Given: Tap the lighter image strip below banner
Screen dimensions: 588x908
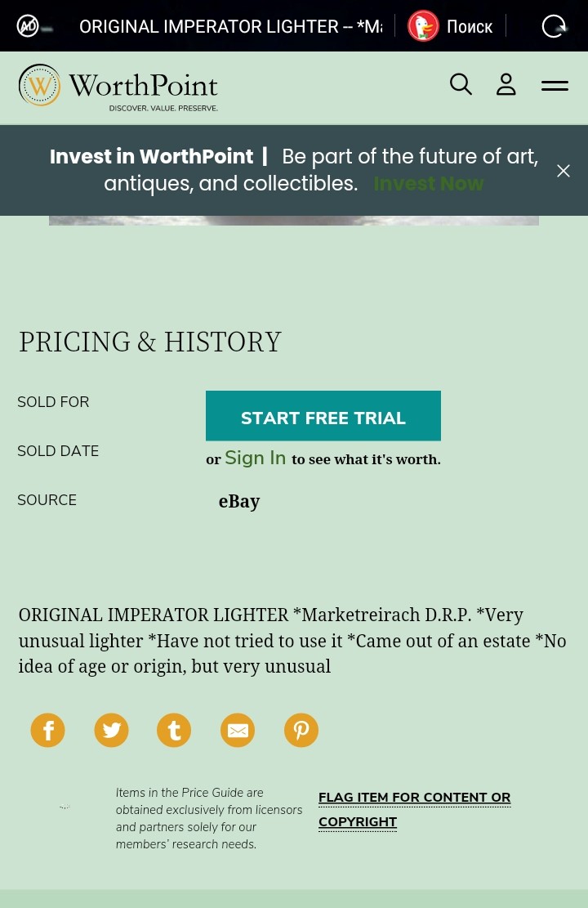Looking at the screenshot, I should (x=294, y=221).
